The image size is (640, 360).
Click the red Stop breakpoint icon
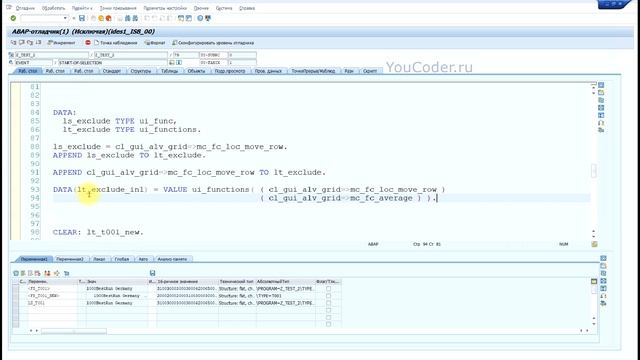[88, 42]
